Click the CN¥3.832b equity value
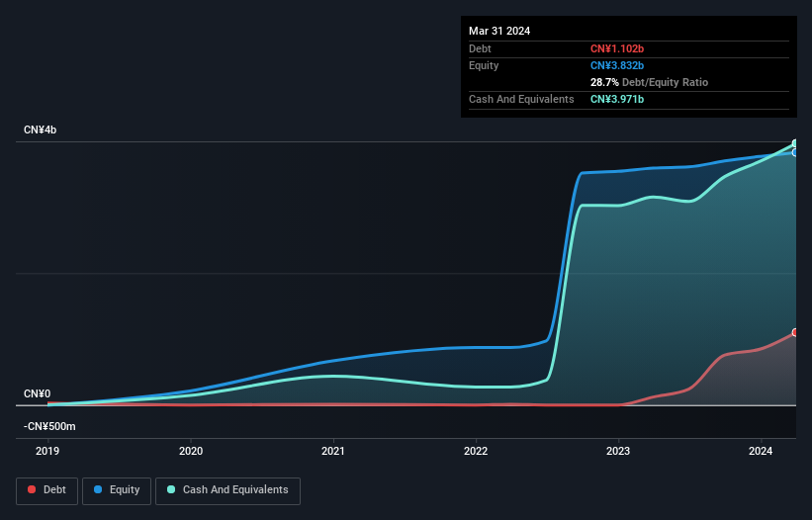 click(617, 65)
